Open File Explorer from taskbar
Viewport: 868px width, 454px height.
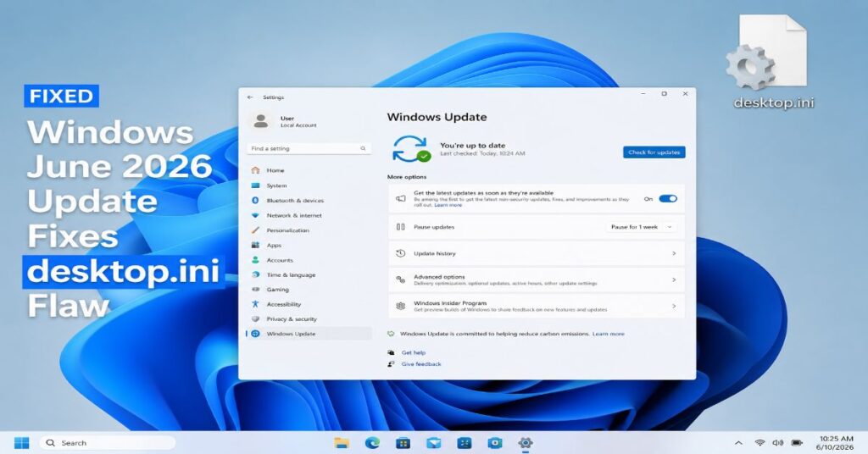point(342,443)
